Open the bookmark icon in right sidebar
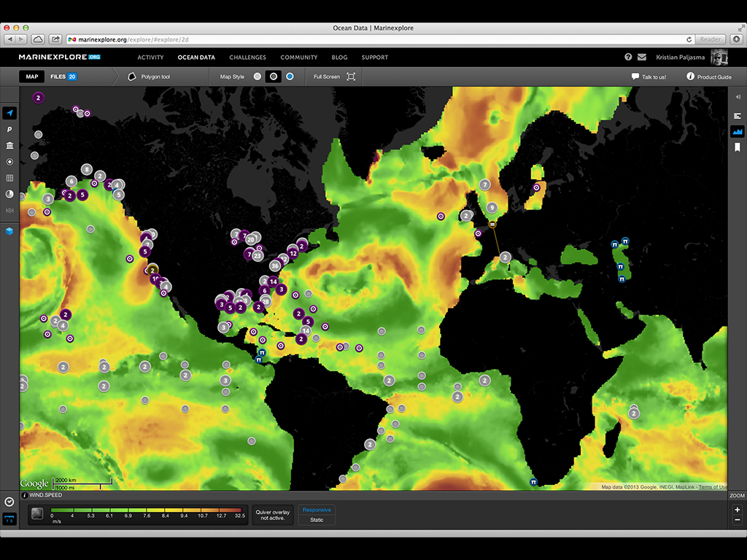Screen dimensions: 747x560 pos(737,147)
